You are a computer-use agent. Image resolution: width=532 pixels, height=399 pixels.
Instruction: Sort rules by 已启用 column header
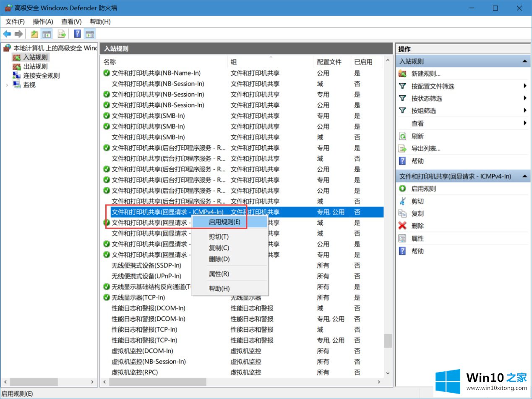pyautogui.click(x=367, y=62)
